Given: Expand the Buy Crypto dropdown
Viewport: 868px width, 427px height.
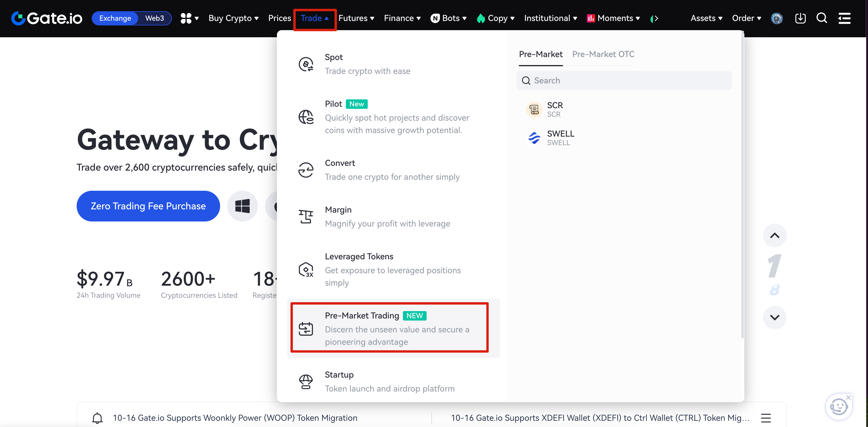Looking at the screenshot, I should pyautogui.click(x=233, y=18).
